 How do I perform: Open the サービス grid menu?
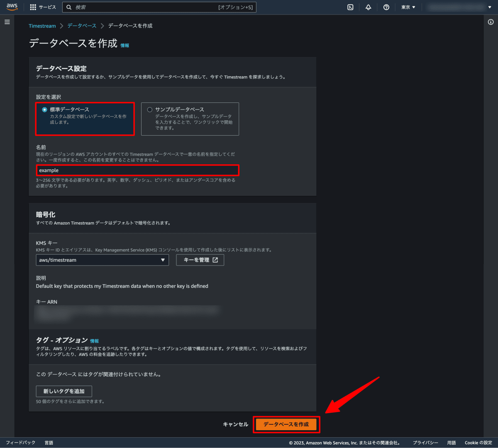point(43,7)
